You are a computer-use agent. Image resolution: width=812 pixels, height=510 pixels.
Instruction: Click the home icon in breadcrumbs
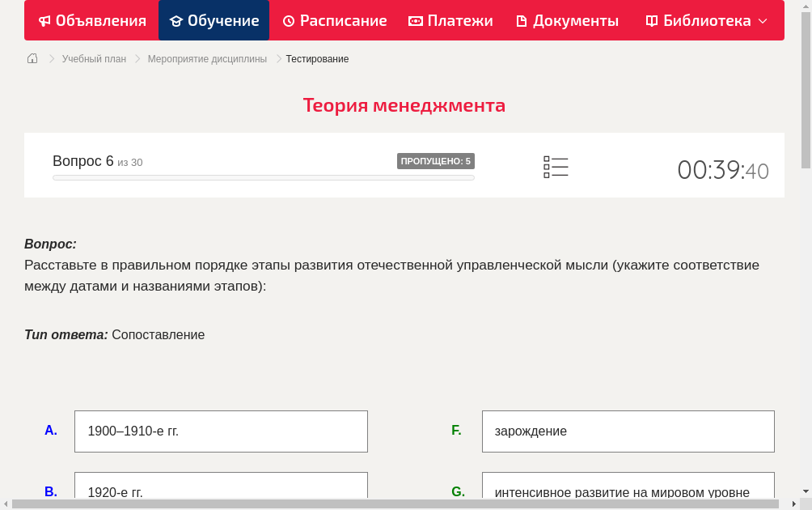(x=32, y=58)
